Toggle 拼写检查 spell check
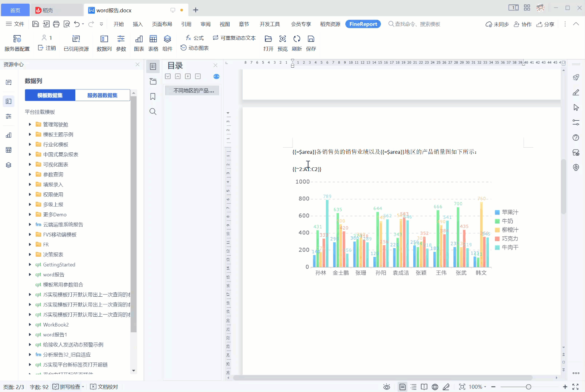585x392 pixels. pyautogui.click(x=67, y=387)
